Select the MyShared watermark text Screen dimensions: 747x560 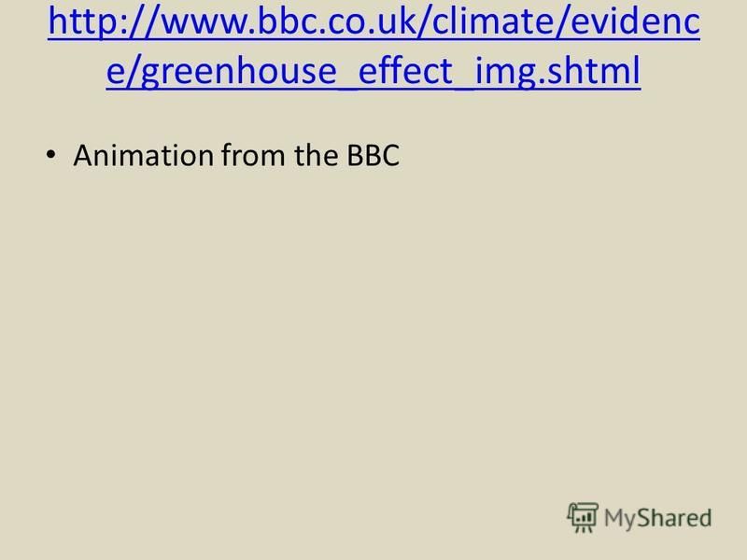[657, 518]
